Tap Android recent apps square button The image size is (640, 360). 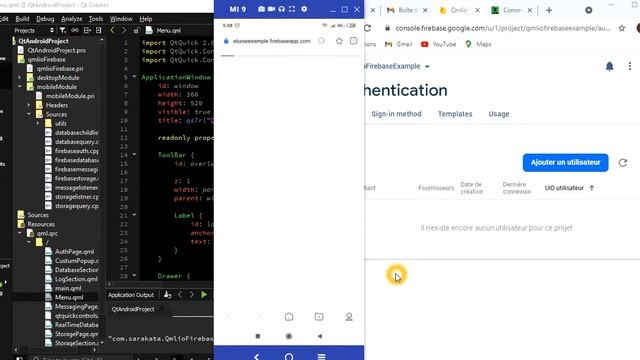258,336
